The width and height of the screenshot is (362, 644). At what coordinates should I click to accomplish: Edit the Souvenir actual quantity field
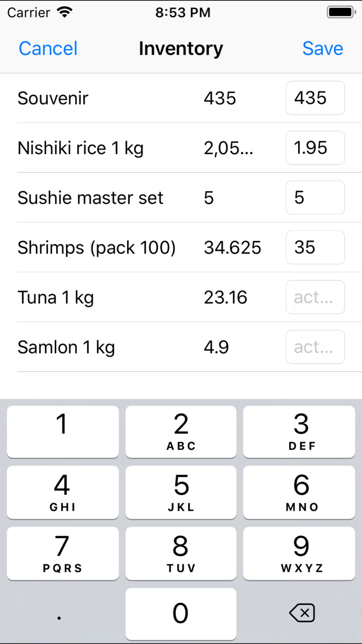pos(315,98)
